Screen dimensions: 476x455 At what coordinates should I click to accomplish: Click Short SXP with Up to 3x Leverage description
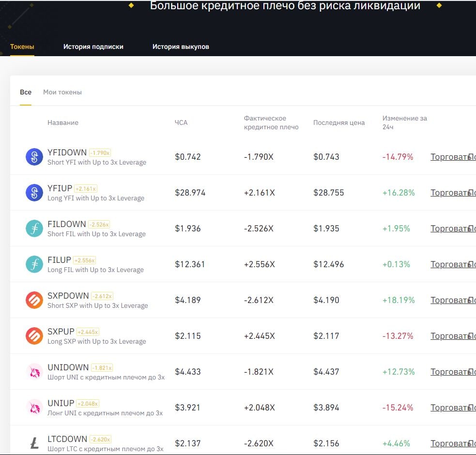98,305
